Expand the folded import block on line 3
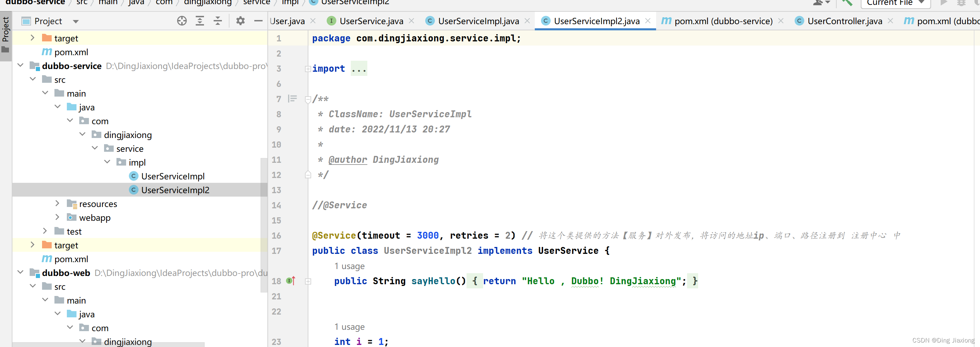Viewport: 980px width, 347px height. pyautogui.click(x=308, y=69)
